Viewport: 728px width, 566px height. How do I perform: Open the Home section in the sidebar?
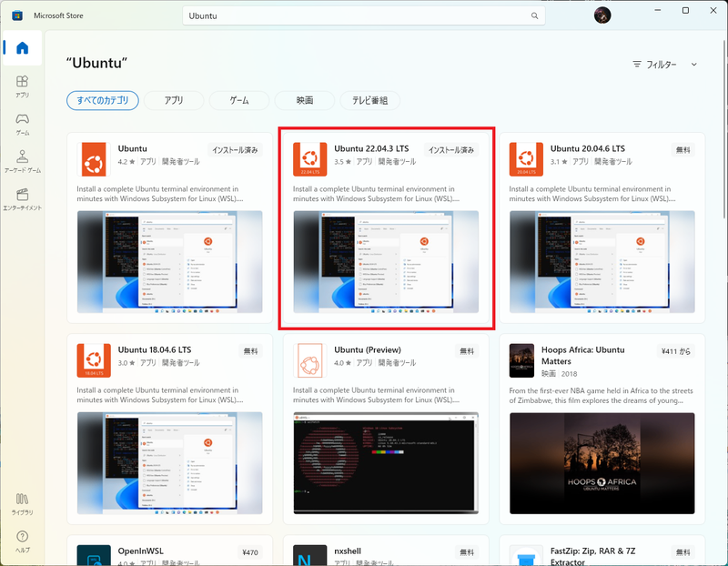20,47
